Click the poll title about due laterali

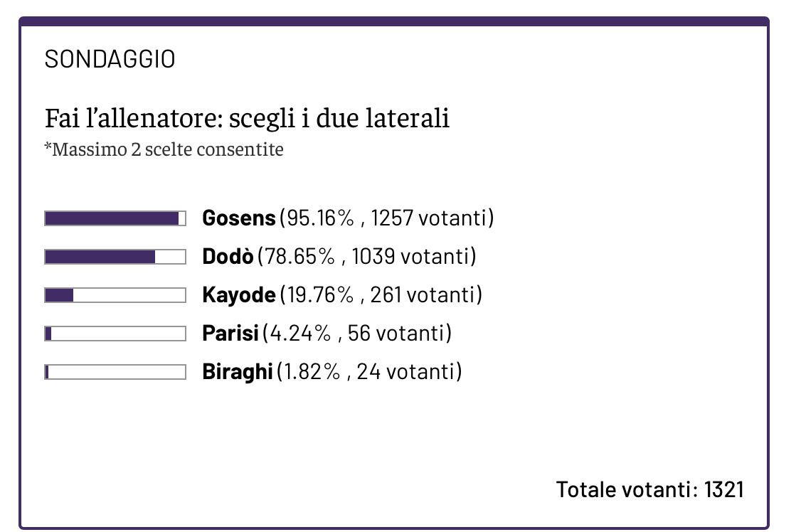point(248,119)
